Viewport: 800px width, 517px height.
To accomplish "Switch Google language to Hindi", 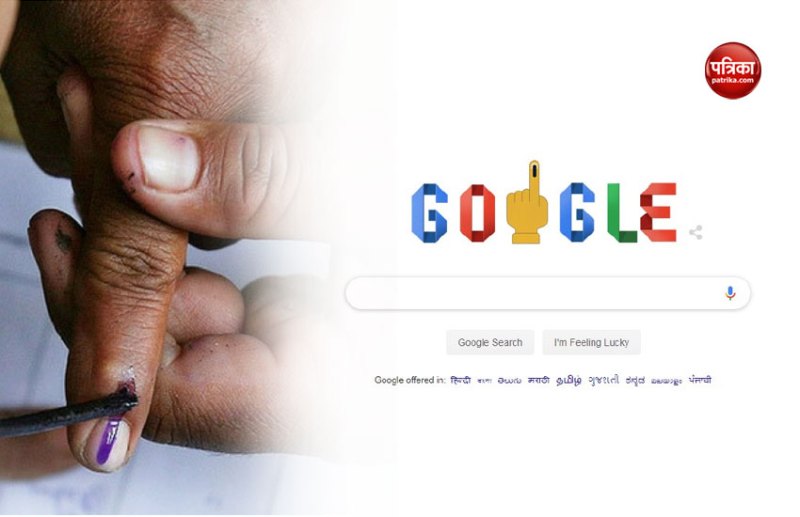I will 461,380.
